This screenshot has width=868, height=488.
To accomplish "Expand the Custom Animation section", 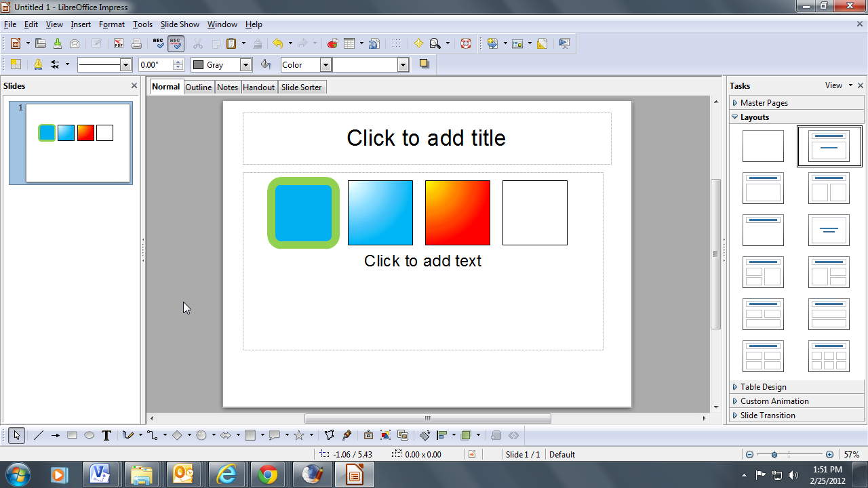I will (774, 401).
